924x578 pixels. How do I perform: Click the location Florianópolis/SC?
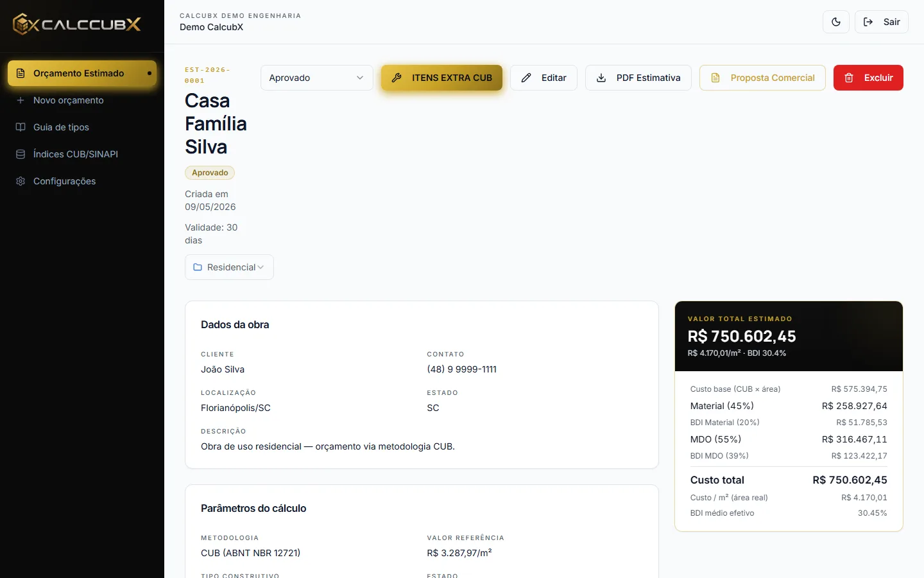pos(235,408)
